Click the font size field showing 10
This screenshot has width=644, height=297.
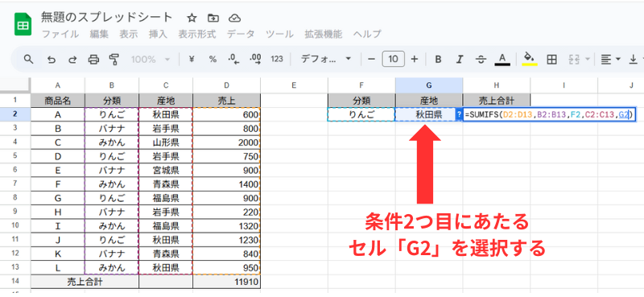393,59
